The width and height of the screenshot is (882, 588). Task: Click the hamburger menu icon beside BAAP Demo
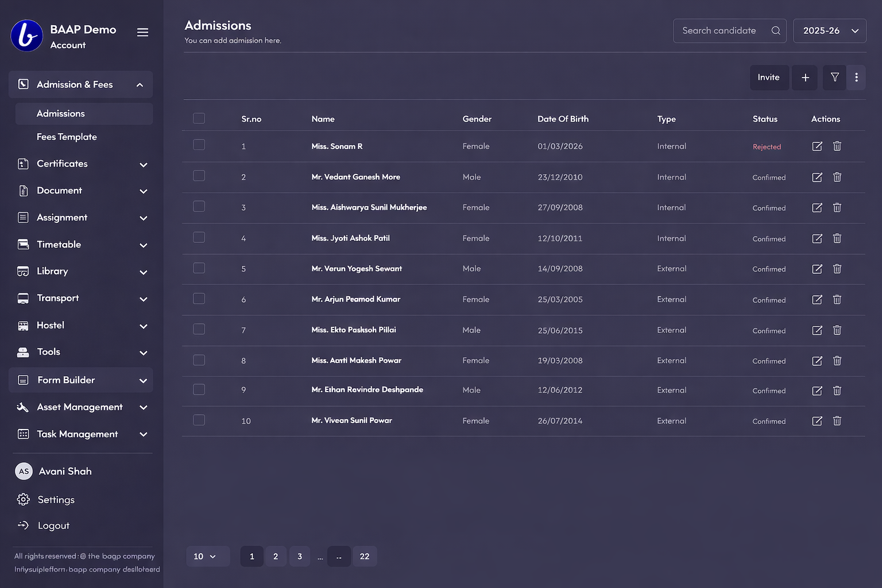(142, 32)
